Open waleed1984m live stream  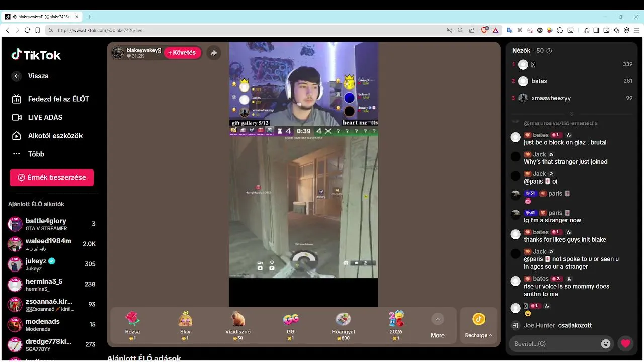[x=51, y=244]
